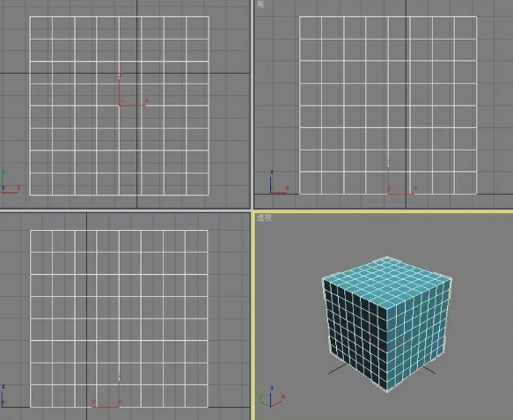Grab the red X axis handle in top-left viewport
Screen dimensions: 513x420
[133, 105]
